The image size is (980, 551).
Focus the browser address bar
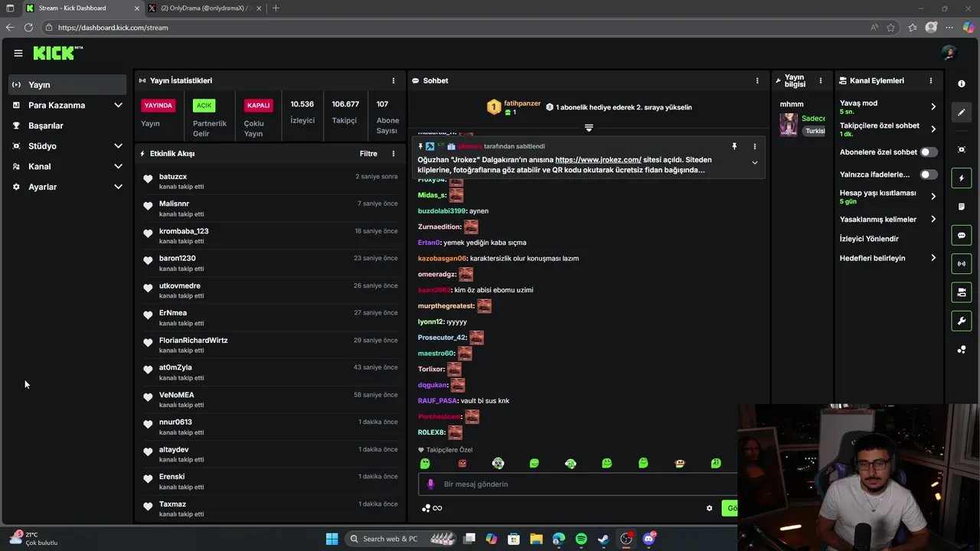pos(459,28)
